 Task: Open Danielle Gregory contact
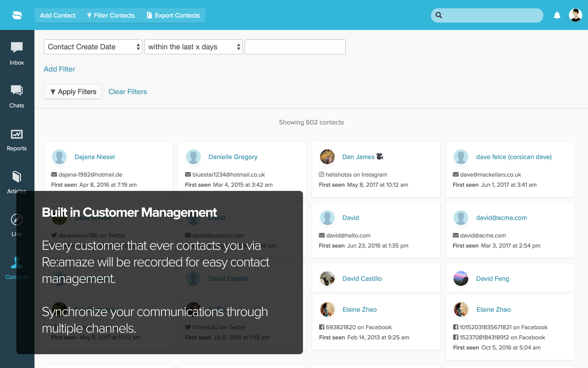(x=233, y=157)
